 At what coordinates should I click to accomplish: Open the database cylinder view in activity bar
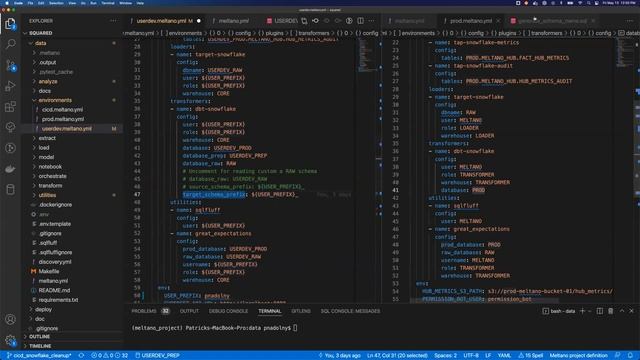(x=10, y=189)
